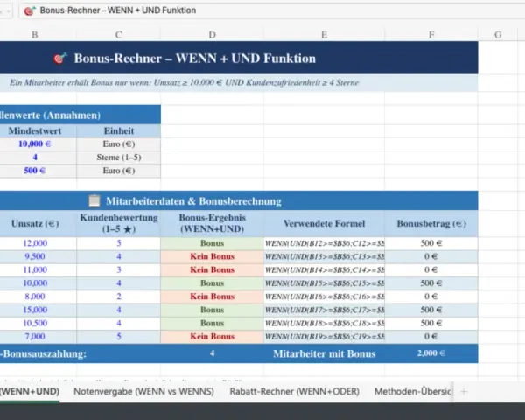525x420 pixels.
Task: Click the Mitarbeiterdaten & Bonusberechnung header
Action: click(239, 201)
